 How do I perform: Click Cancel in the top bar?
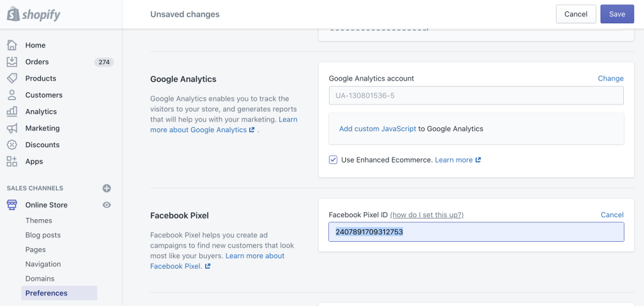pyautogui.click(x=575, y=14)
